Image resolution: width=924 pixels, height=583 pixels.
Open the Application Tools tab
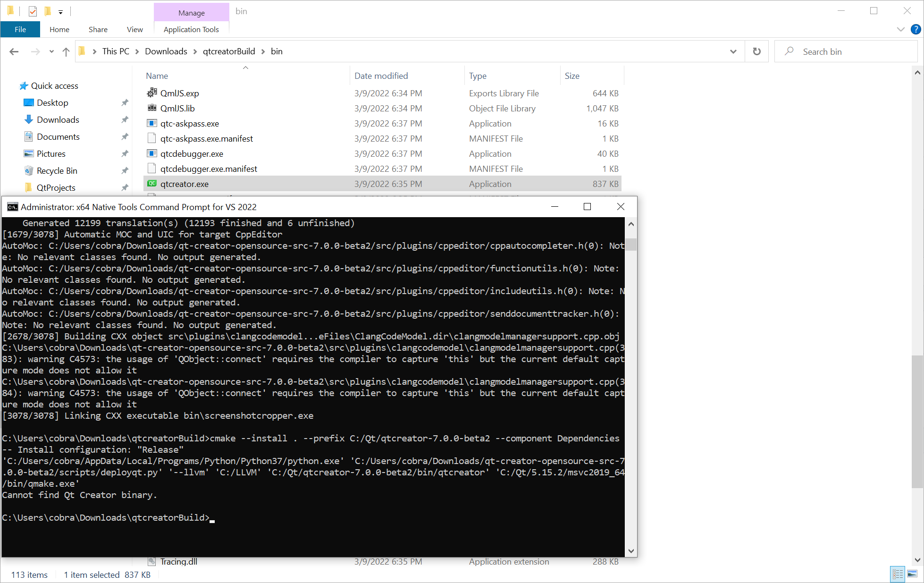pyautogui.click(x=191, y=29)
